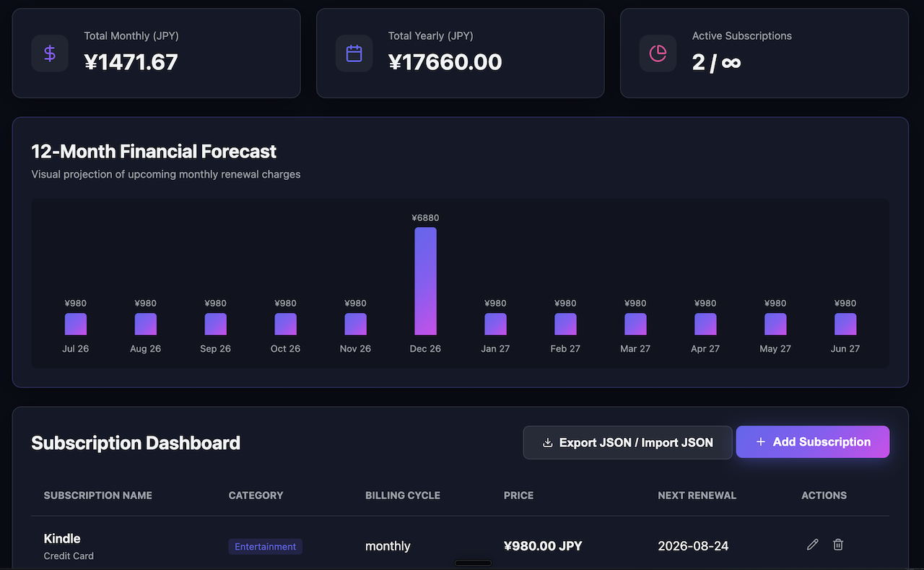The height and width of the screenshot is (570, 924).
Task: Click the pie chart icon in Active Subscriptions
Action: (x=658, y=53)
